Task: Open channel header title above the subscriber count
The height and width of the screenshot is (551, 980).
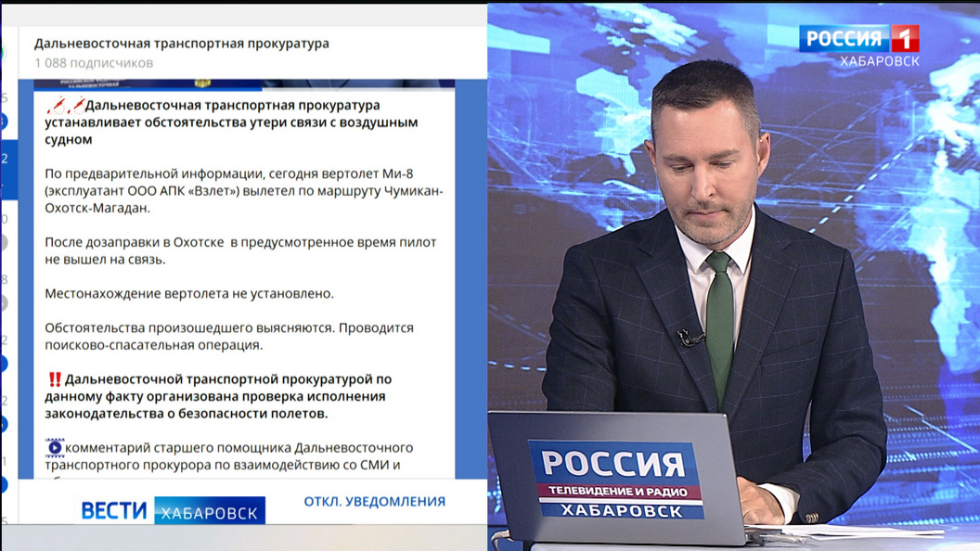Action: click(181, 44)
